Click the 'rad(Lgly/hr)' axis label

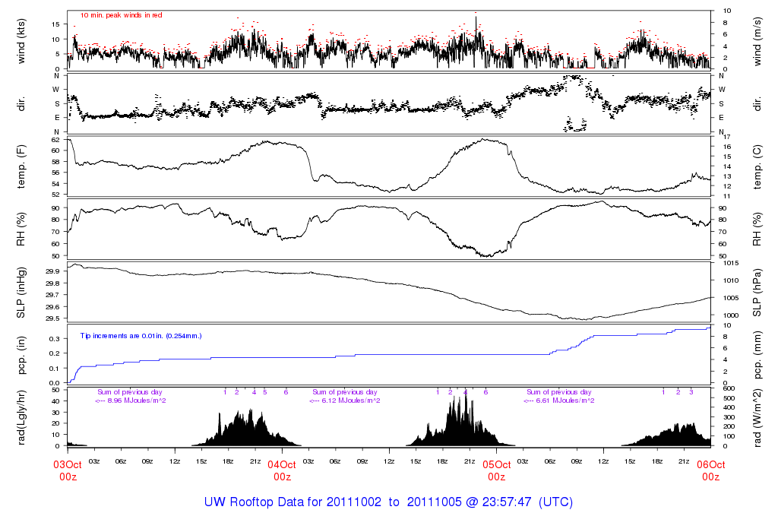pyautogui.click(x=21, y=418)
